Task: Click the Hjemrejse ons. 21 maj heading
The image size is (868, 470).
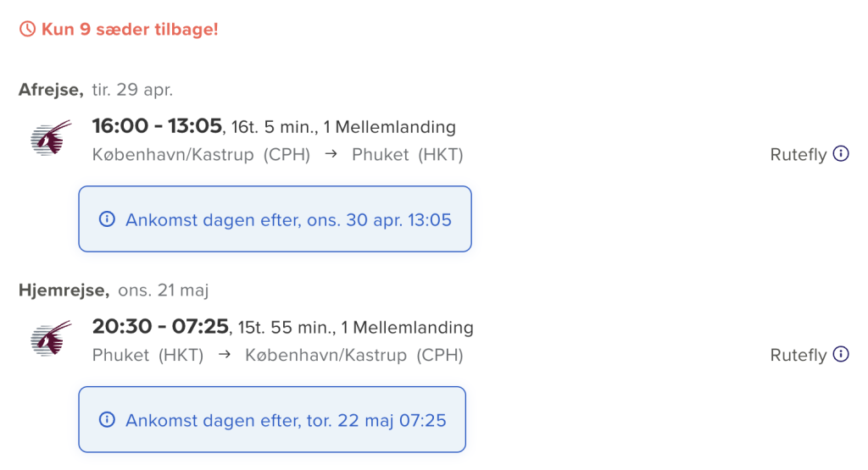Action: pos(114,290)
